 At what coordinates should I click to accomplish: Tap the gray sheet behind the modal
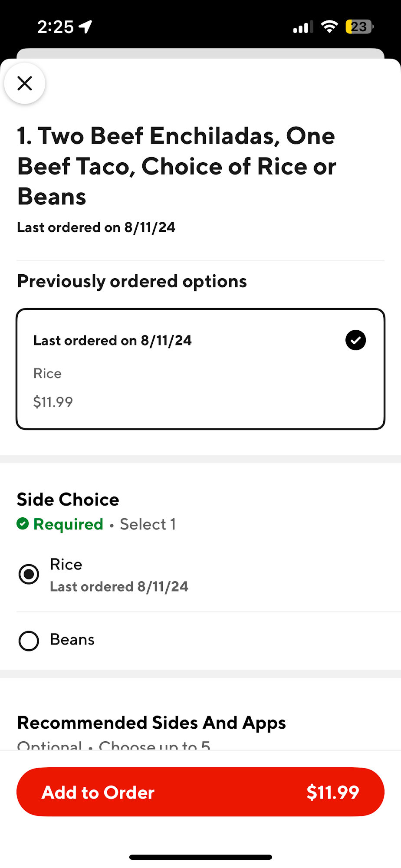[x=200, y=53]
